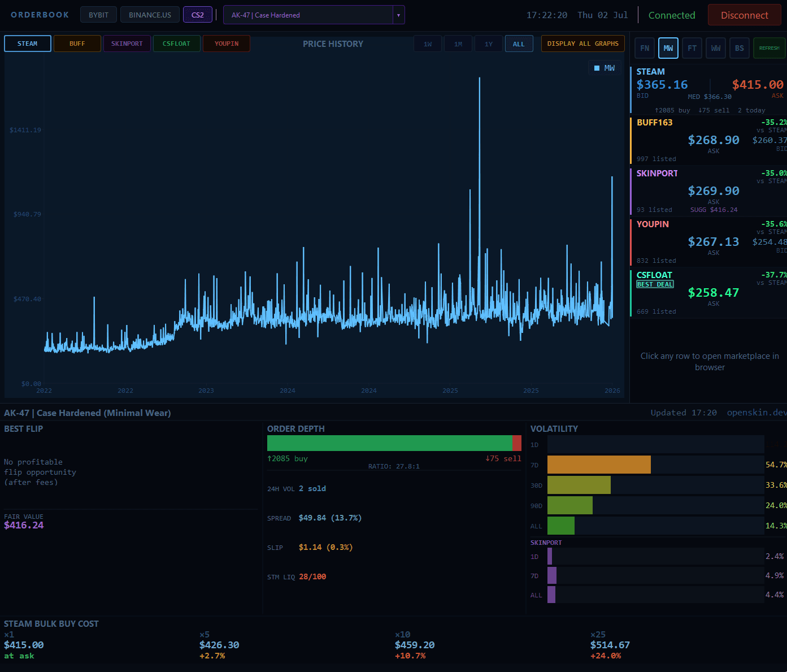Screen dimensions: 787x672
Task: Set price history range to 1M
Action: pos(458,44)
